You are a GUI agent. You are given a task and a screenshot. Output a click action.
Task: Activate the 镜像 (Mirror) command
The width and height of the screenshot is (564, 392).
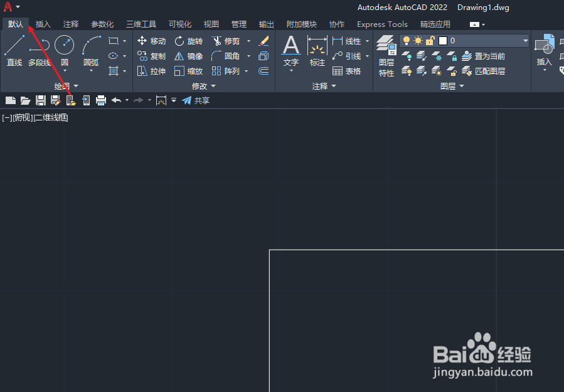(x=188, y=56)
